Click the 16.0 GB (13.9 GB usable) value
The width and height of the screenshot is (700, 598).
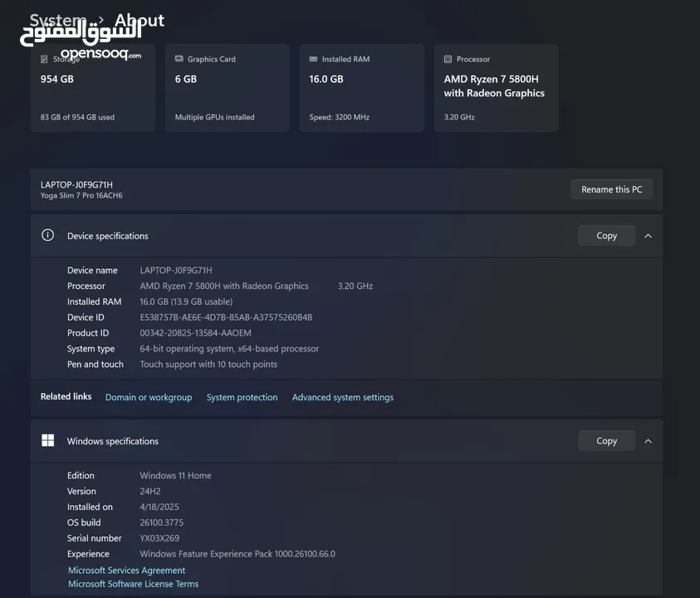click(186, 301)
